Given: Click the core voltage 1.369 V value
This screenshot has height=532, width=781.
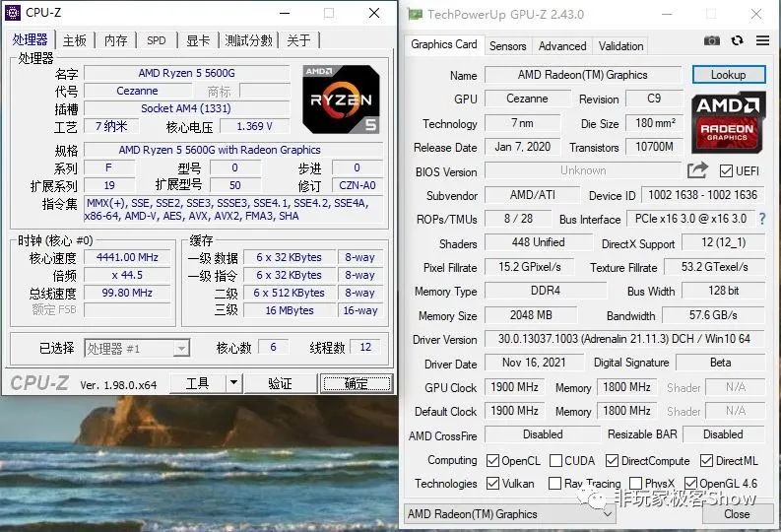Looking at the screenshot, I should (254, 126).
